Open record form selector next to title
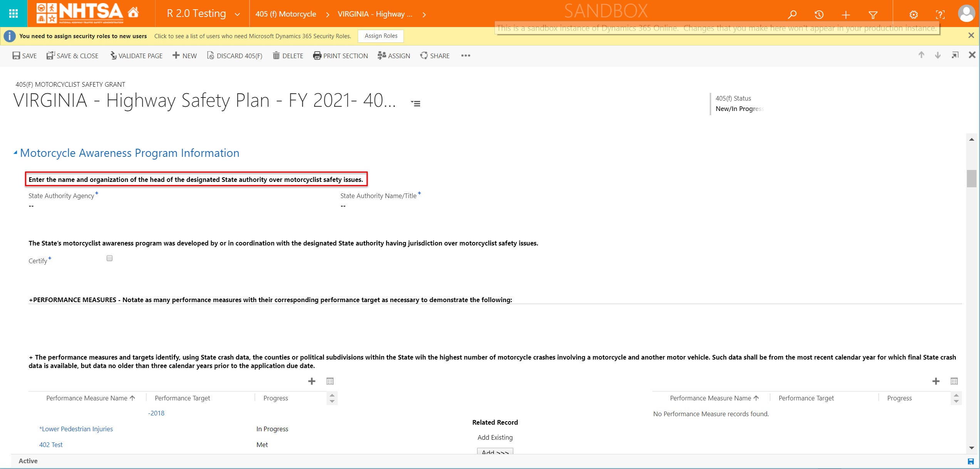Image resolution: width=980 pixels, height=469 pixels. click(x=415, y=103)
